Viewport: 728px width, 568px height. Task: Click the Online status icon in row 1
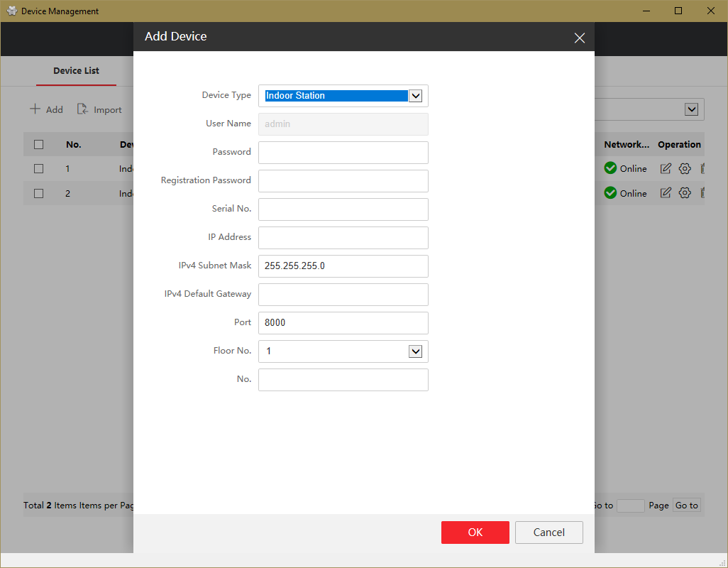click(610, 168)
